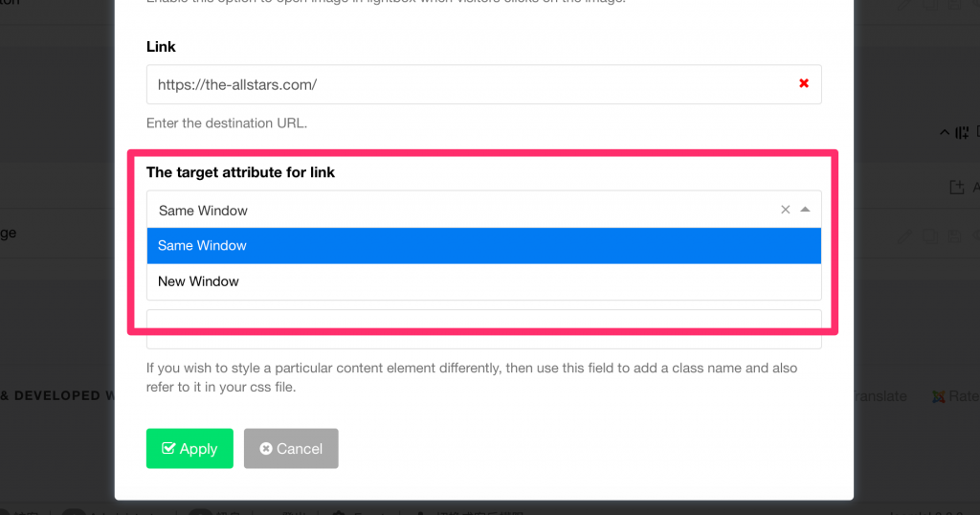
Task: Collapse the dropdown using the triangle arrow
Action: pos(805,210)
